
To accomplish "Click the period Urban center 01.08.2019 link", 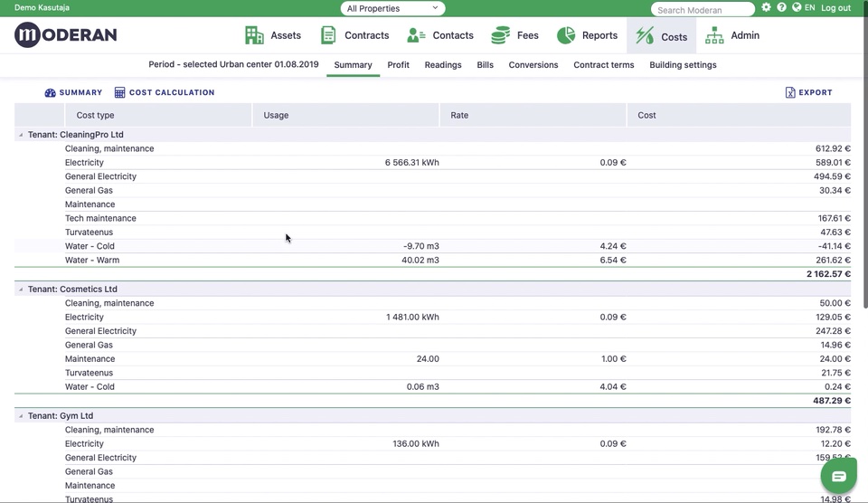I will [x=233, y=64].
